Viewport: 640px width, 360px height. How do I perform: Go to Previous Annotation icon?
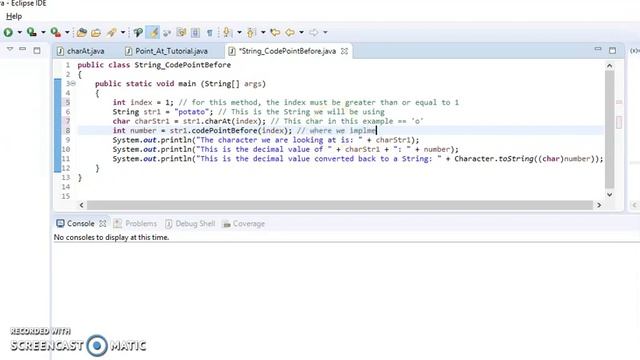(251, 32)
